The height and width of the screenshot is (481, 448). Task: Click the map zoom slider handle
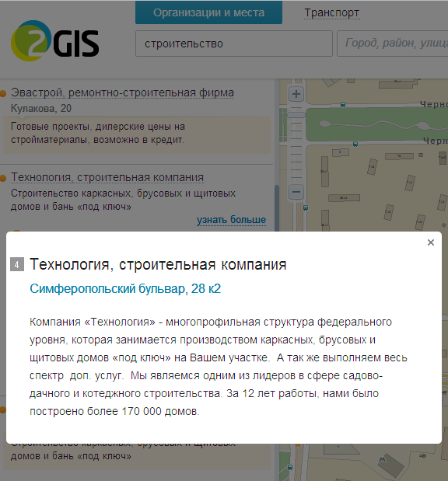(296, 115)
